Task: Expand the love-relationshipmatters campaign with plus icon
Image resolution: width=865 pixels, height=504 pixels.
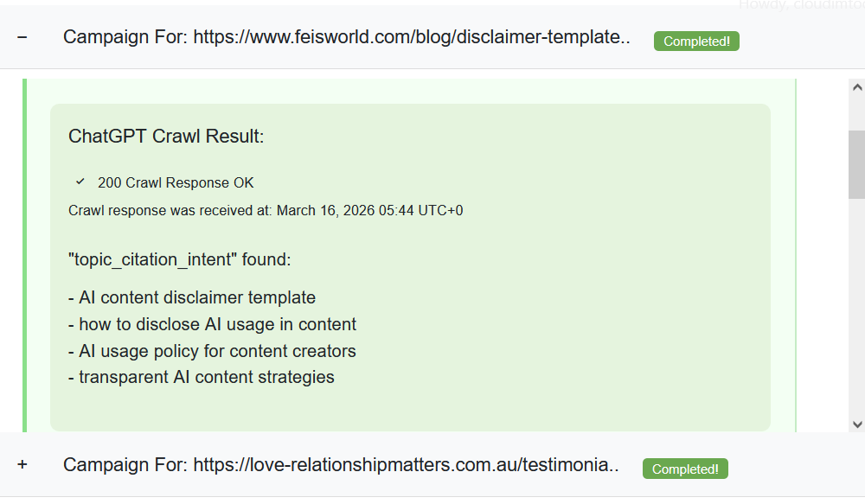Action: pos(22,465)
